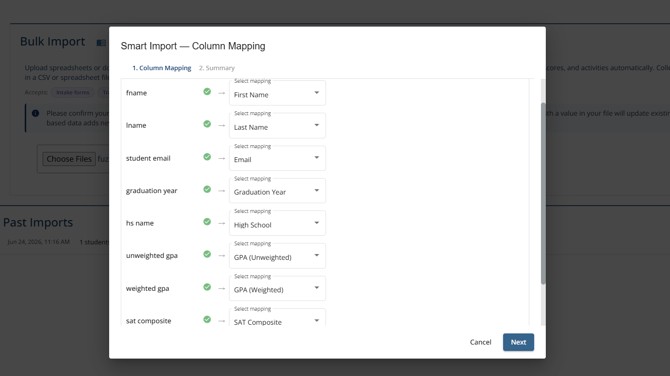Click the green checkmark icon for fname
This screenshot has height=376, width=670.
tap(207, 91)
